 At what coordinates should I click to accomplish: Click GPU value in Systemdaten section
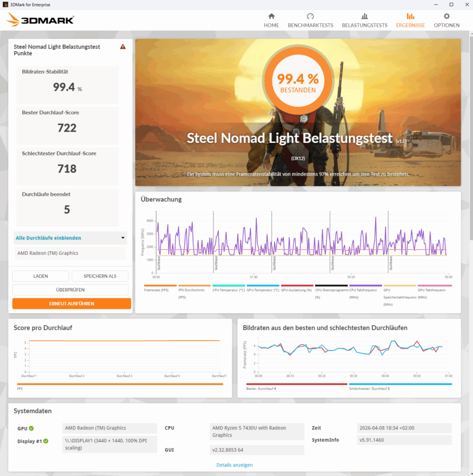tap(109, 428)
